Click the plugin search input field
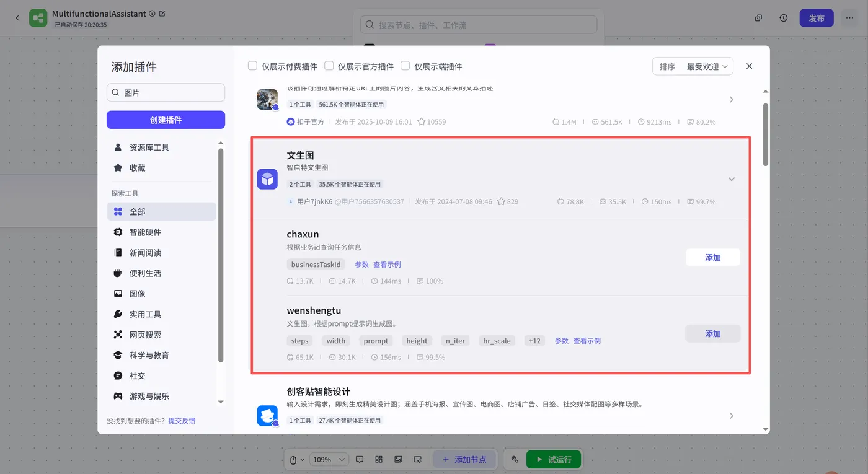 point(166,92)
